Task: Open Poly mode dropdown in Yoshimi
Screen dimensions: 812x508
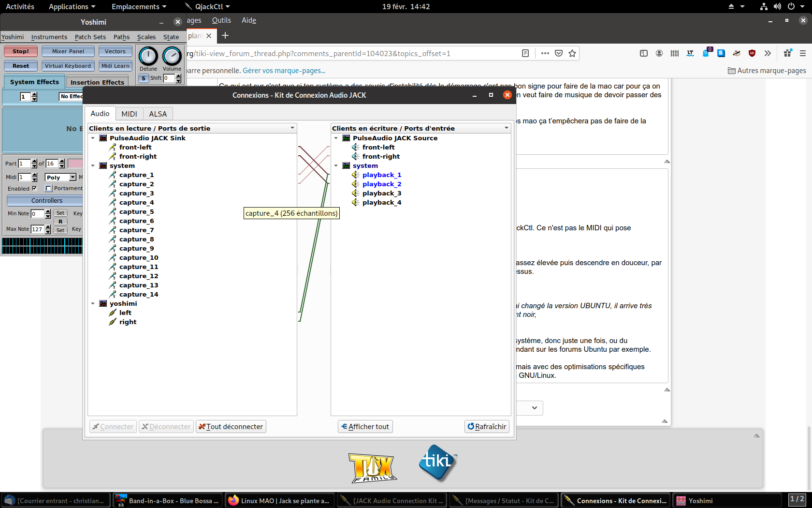Action: pyautogui.click(x=61, y=178)
